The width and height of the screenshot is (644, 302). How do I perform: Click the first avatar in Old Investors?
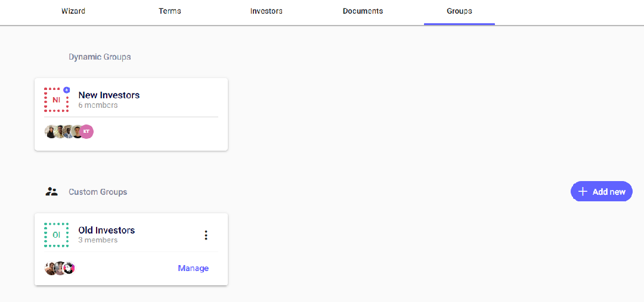pyautogui.click(x=51, y=268)
